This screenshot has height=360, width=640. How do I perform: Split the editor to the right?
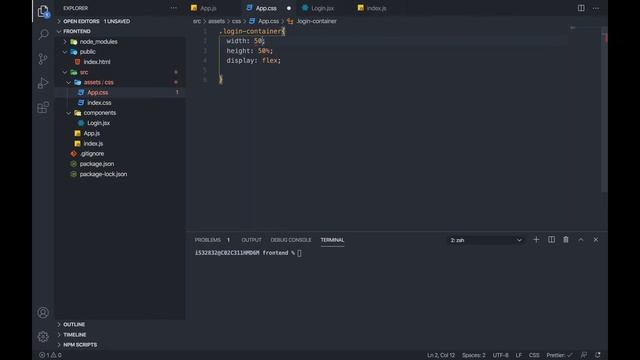581,8
